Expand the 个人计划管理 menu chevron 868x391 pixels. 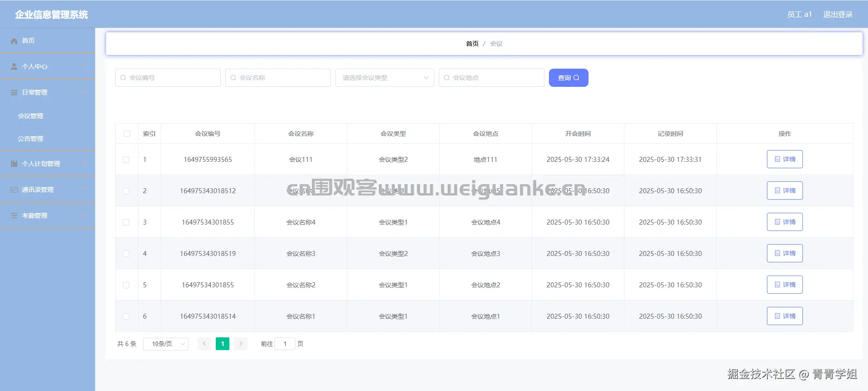pos(84,164)
